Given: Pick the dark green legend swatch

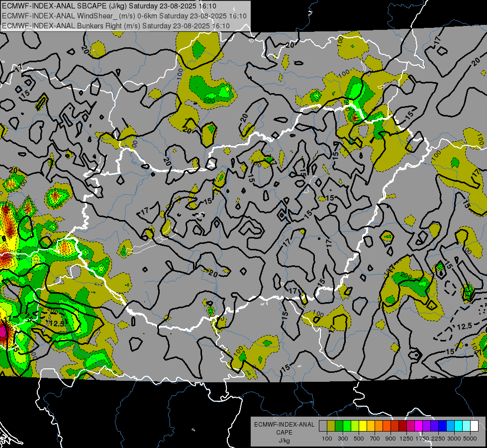Looking at the screenshot, I should (x=339, y=426).
